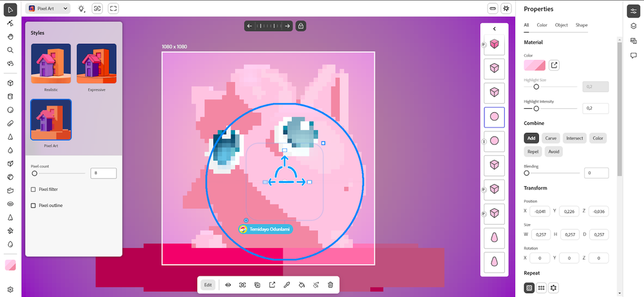Pick the star shape tool
This screenshot has width=644, height=297.
pos(10,231)
